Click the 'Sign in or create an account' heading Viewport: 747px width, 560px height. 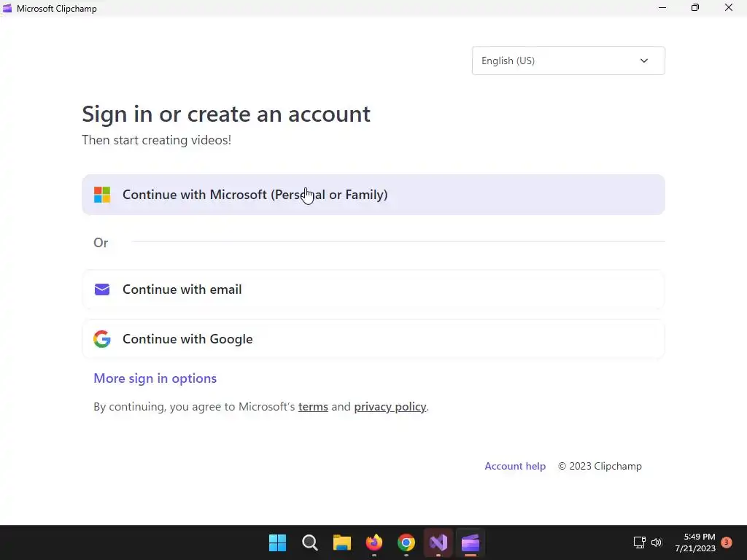(x=226, y=114)
